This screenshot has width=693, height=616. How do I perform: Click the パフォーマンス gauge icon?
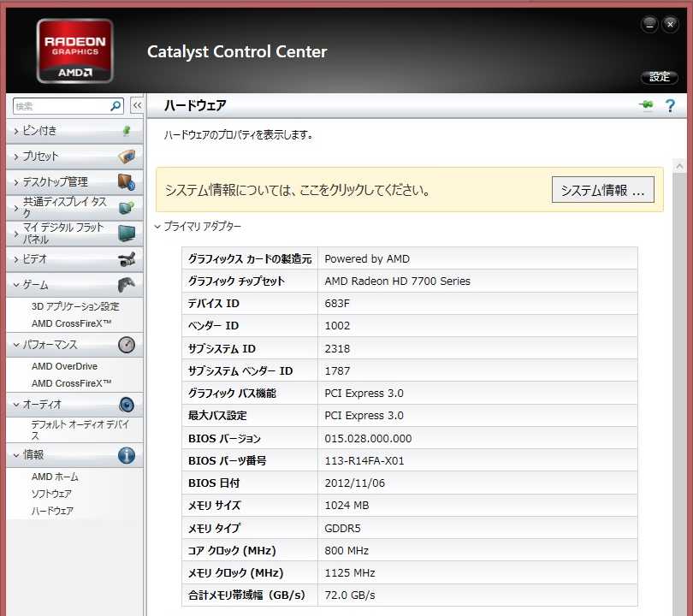click(127, 345)
